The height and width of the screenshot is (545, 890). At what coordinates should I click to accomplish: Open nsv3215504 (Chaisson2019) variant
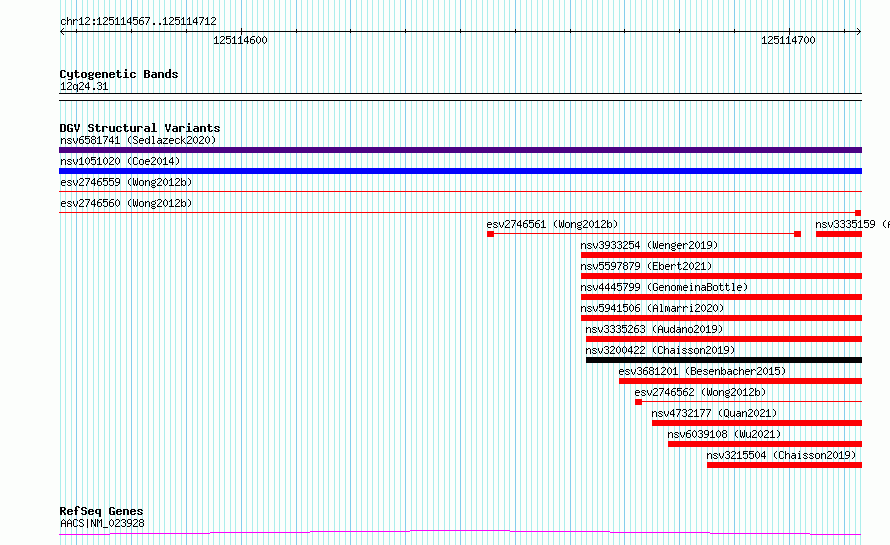pyautogui.click(x=781, y=455)
